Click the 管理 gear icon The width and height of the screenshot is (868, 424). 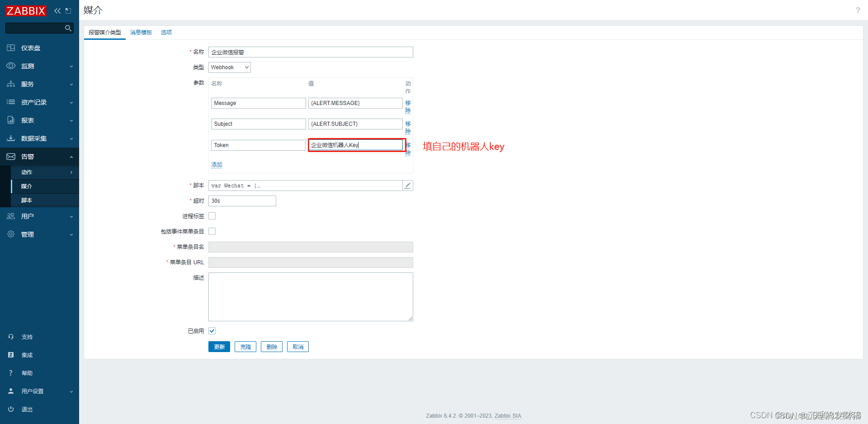(11, 234)
